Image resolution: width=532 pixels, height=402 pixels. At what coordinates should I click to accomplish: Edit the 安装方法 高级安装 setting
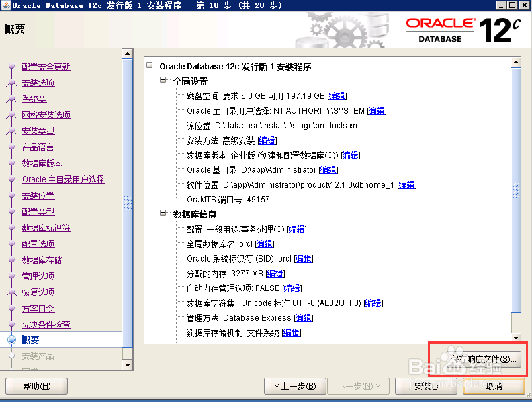coord(267,140)
